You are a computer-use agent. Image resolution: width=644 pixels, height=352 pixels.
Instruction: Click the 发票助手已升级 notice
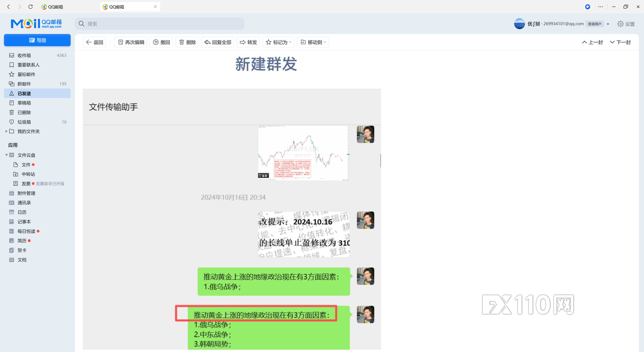[x=50, y=184]
